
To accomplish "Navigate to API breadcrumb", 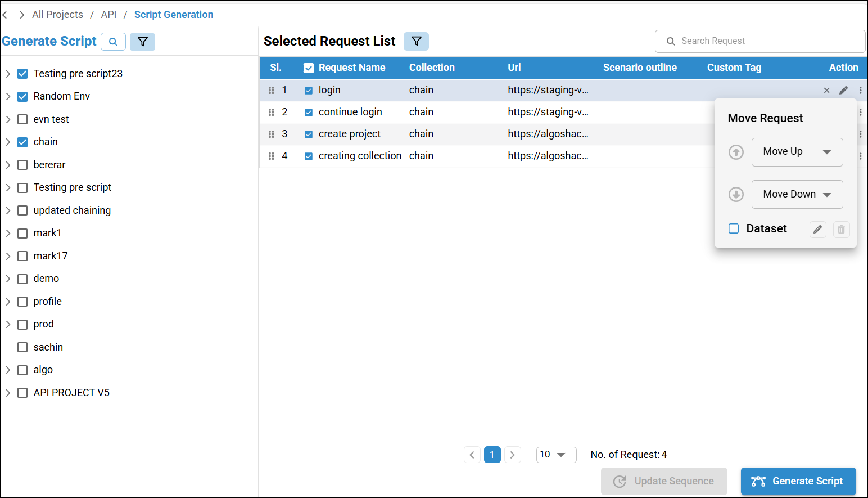I will click(x=109, y=15).
